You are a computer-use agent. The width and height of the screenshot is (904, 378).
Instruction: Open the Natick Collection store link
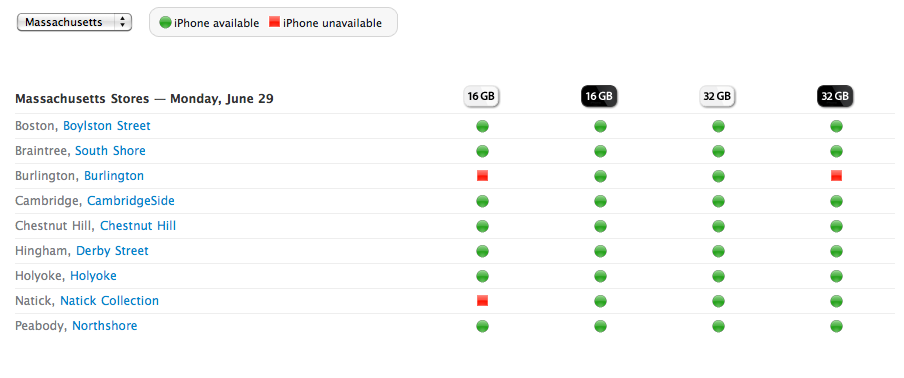pos(110,301)
